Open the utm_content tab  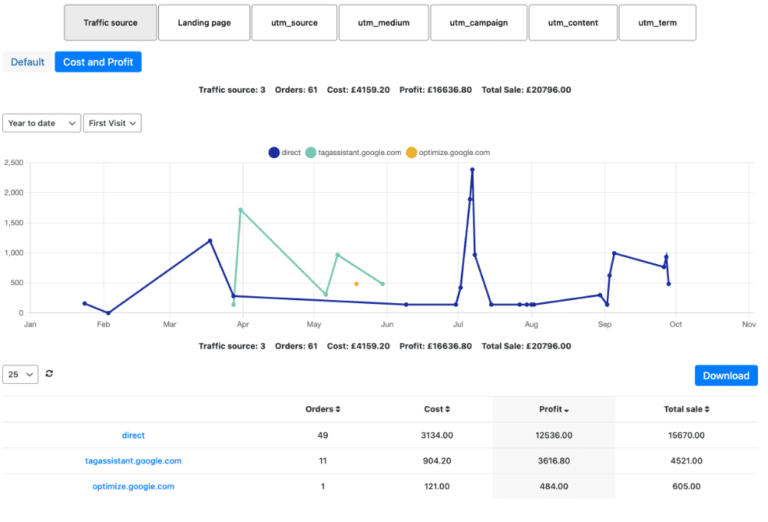(573, 23)
